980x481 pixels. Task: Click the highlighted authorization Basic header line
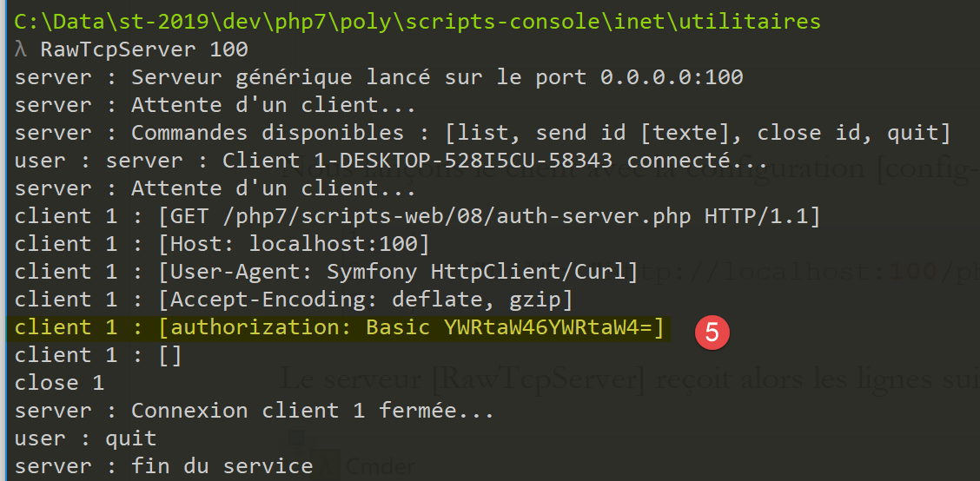coord(339,328)
